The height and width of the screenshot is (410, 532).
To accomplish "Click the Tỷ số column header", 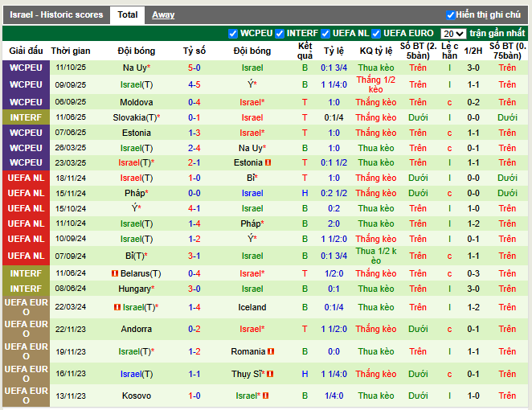I will pyautogui.click(x=194, y=51).
